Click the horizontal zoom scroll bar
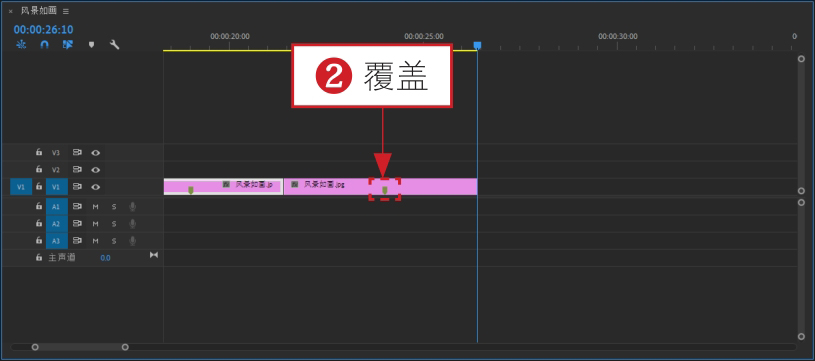815x361 pixels. [80, 347]
